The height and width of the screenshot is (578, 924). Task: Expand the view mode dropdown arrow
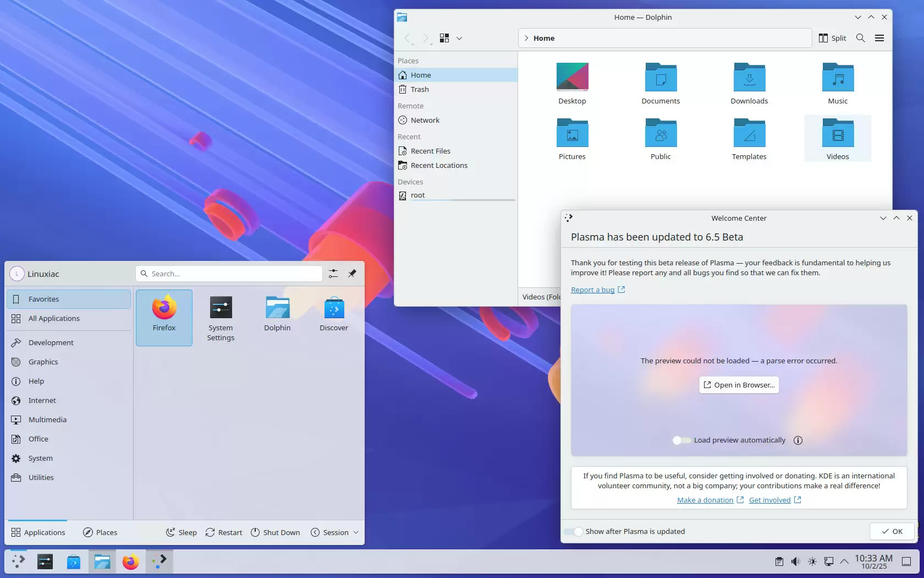click(459, 39)
